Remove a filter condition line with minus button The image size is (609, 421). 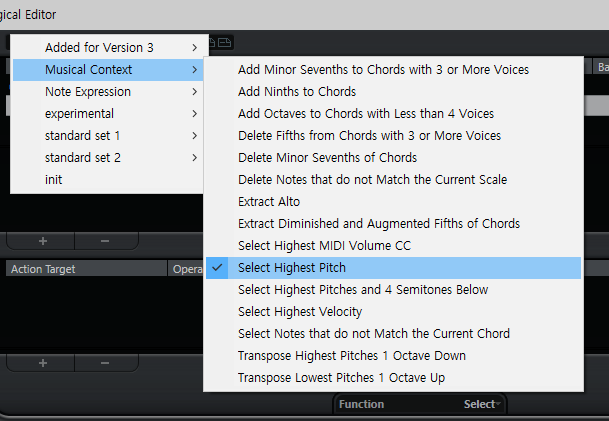click(106, 241)
